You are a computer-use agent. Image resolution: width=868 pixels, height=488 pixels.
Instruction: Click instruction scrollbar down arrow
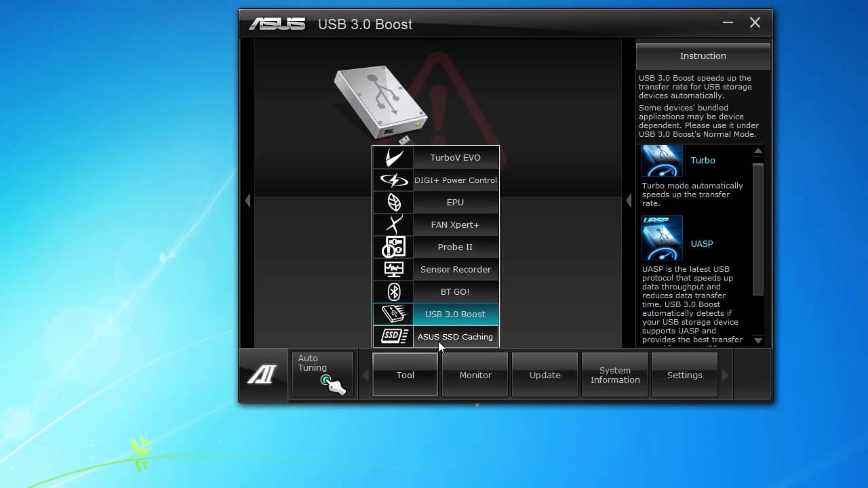758,340
